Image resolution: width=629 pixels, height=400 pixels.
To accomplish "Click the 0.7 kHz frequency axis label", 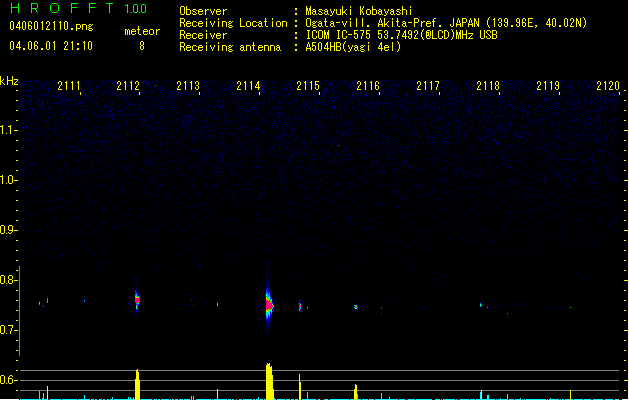I will (x=8, y=330).
